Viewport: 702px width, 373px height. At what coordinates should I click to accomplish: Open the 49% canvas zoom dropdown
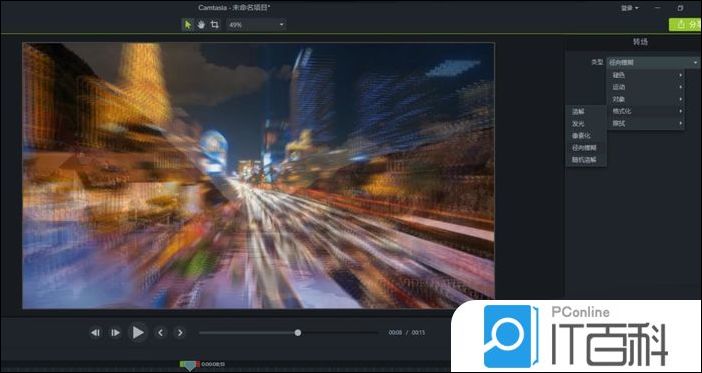257,25
